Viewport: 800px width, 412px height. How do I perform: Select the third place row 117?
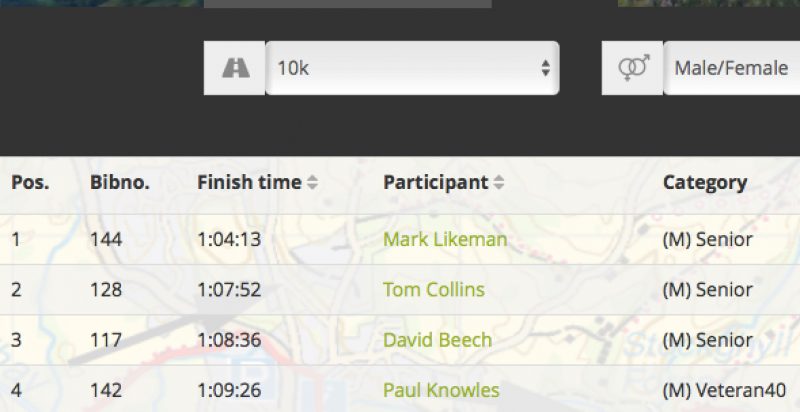400,340
